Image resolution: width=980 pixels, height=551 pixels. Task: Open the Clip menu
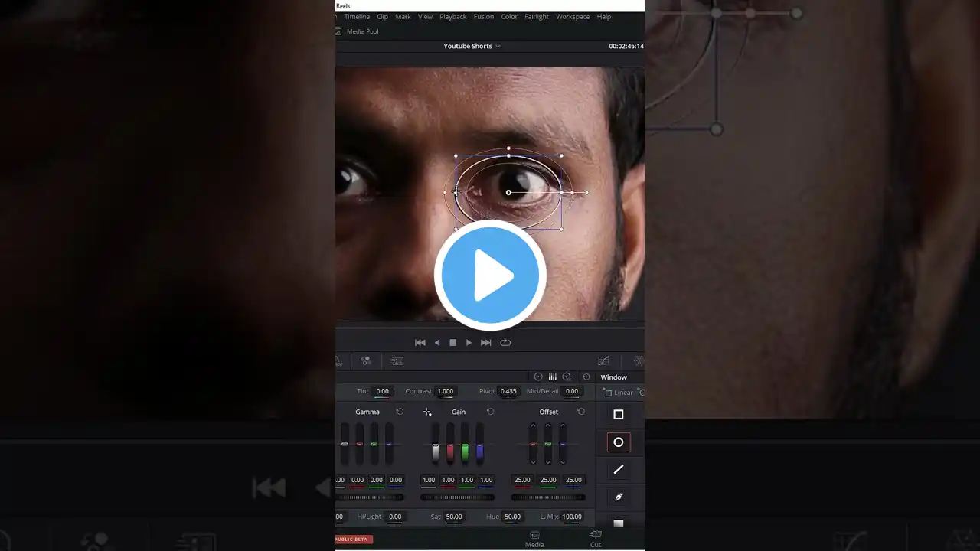(382, 17)
